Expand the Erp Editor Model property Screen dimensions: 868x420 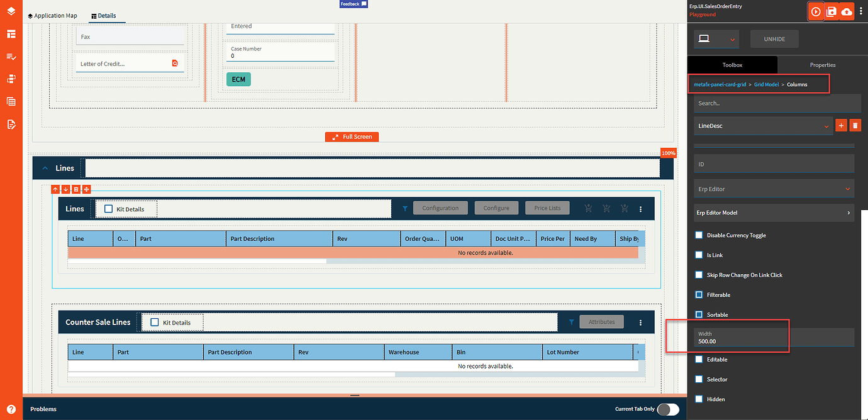click(774, 213)
